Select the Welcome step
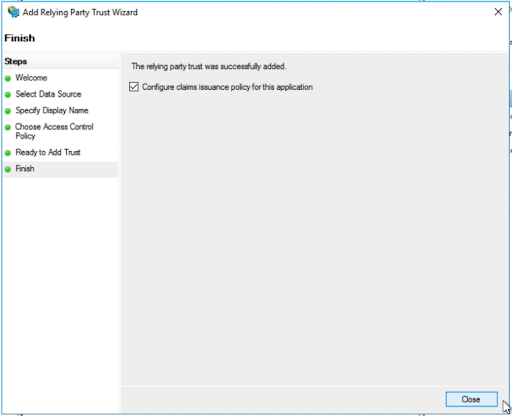The height and width of the screenshot is (416, 512). [x=31, y=78]
